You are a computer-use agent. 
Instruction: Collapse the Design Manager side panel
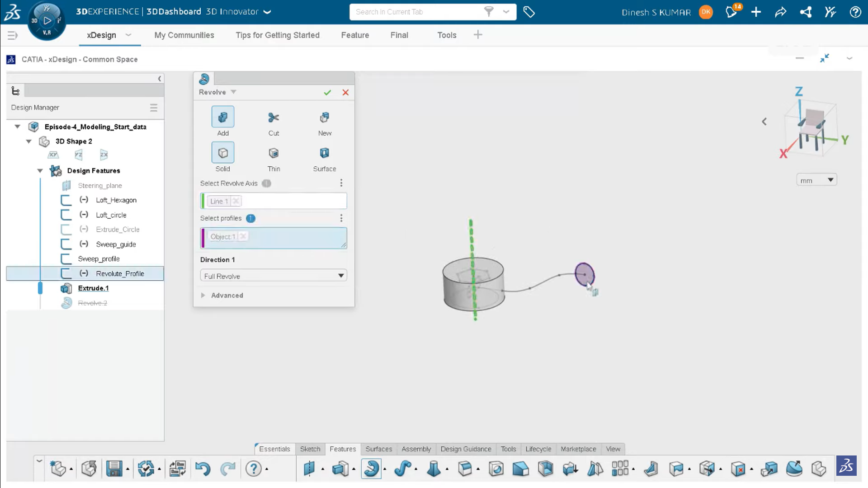click(x=159, y=79)
